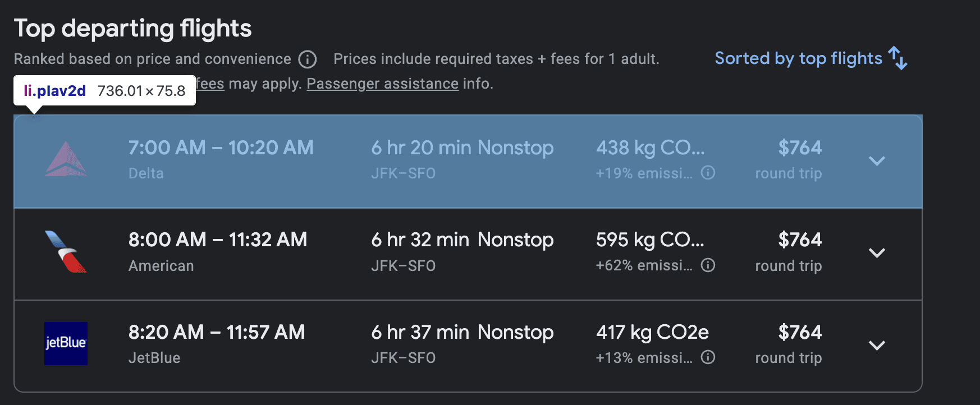Screen dimensions: 980x405
Task: Click the JetBlue airline logo
Action: tap(66, 344)
